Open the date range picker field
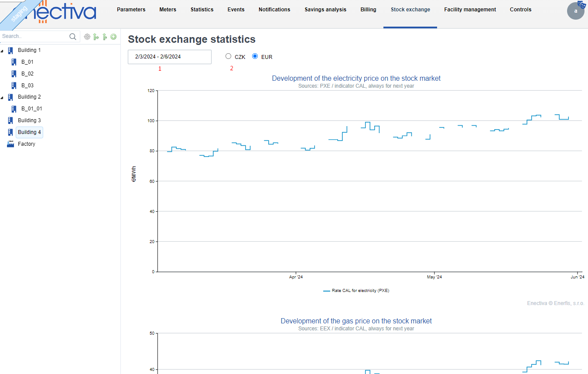The height and width of the screenshot is (374, 588). click(x=169, y=57)
